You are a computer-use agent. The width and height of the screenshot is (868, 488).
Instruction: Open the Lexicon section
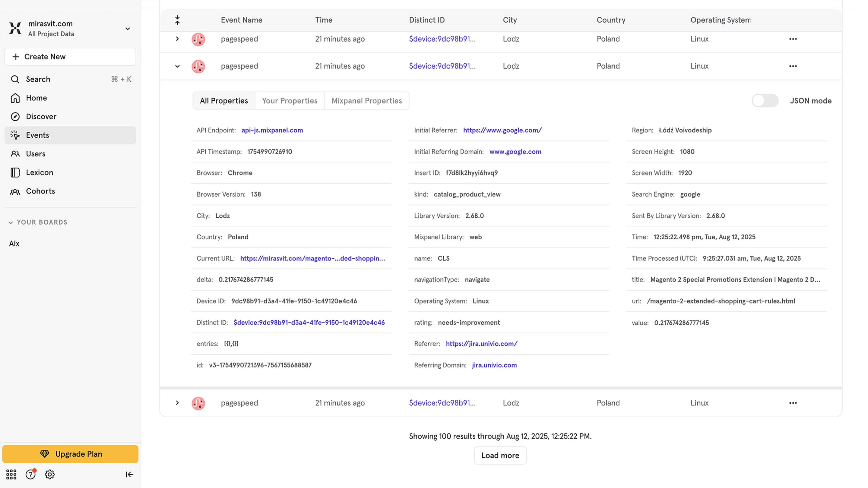coord(40,172)
